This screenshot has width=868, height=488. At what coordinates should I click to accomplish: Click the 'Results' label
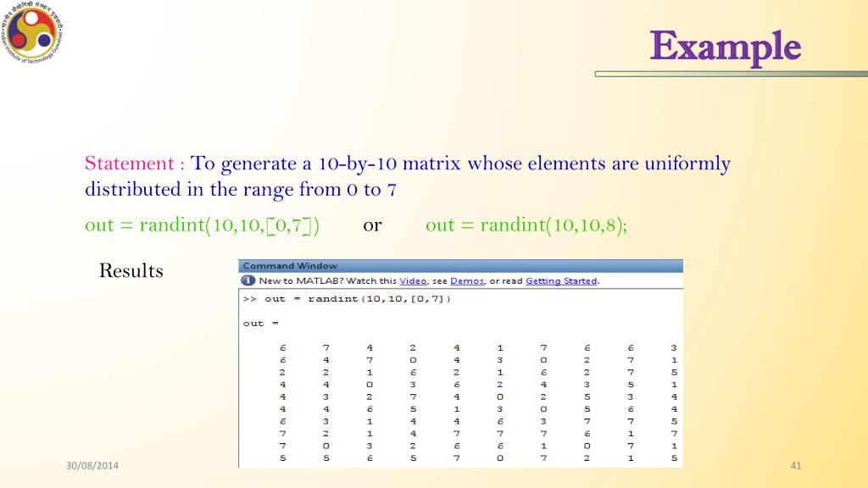point(131,270)
